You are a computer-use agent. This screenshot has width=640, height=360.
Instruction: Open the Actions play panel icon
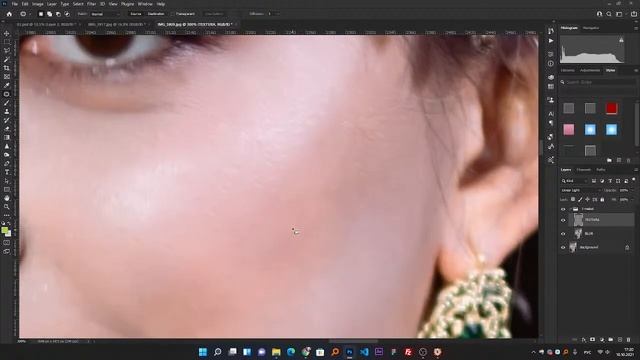(551, 41)
